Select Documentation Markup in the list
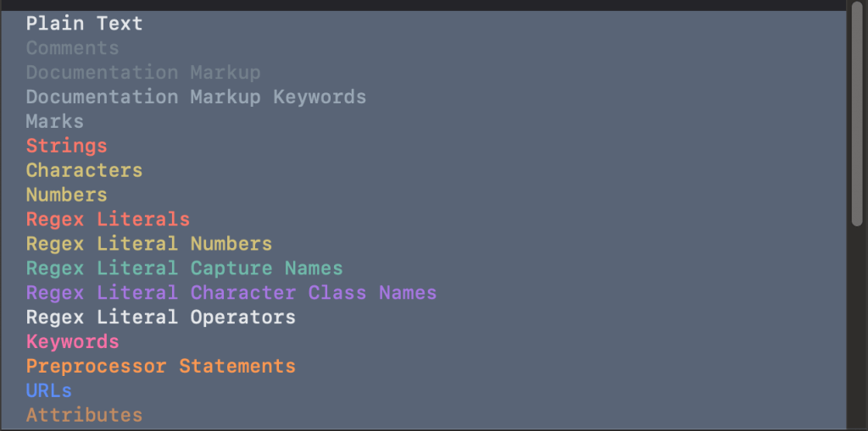The image size is (868, 431). 142,73
